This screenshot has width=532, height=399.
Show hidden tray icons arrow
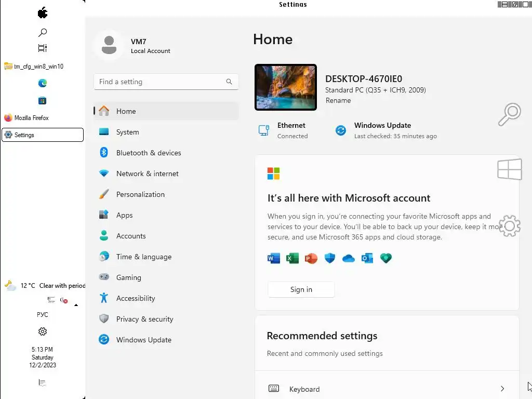click(76, 305)
